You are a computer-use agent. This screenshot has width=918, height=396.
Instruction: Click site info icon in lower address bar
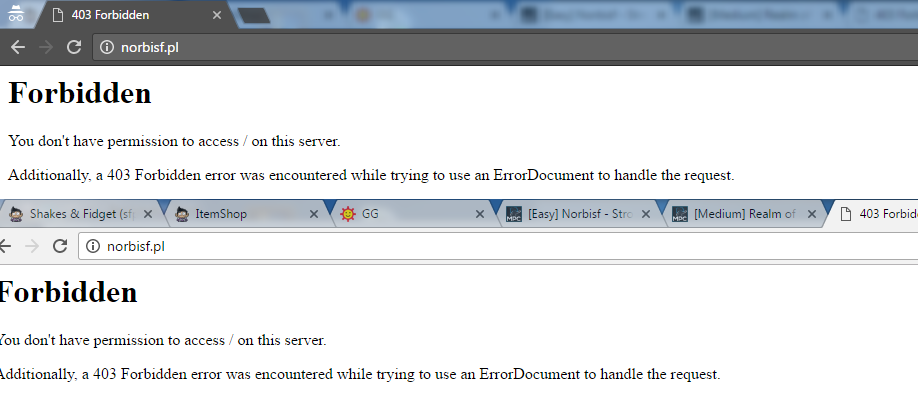[93, 247]
